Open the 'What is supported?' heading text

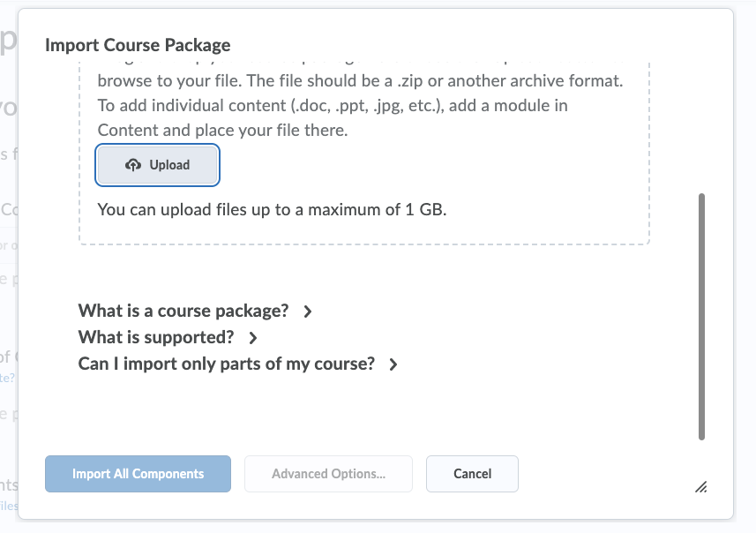pyautogui.click(x=156, y=337)
